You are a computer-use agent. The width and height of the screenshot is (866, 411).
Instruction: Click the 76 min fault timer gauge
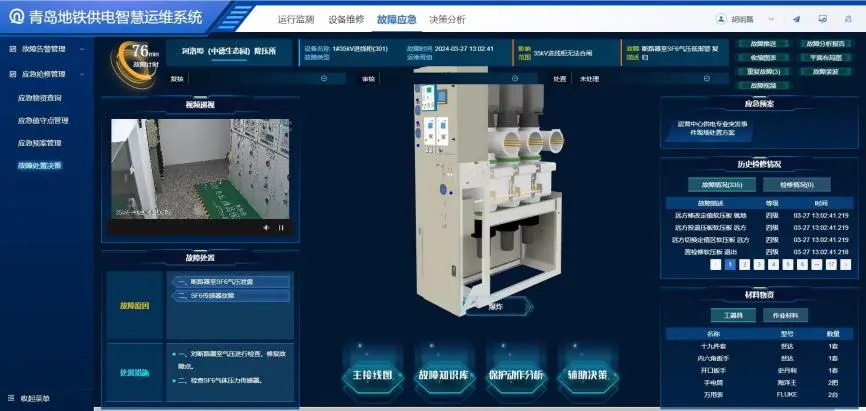click(135, 64)
